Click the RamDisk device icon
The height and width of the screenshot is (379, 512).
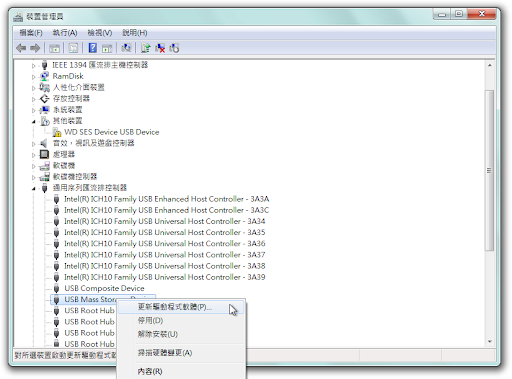(44, 76)
